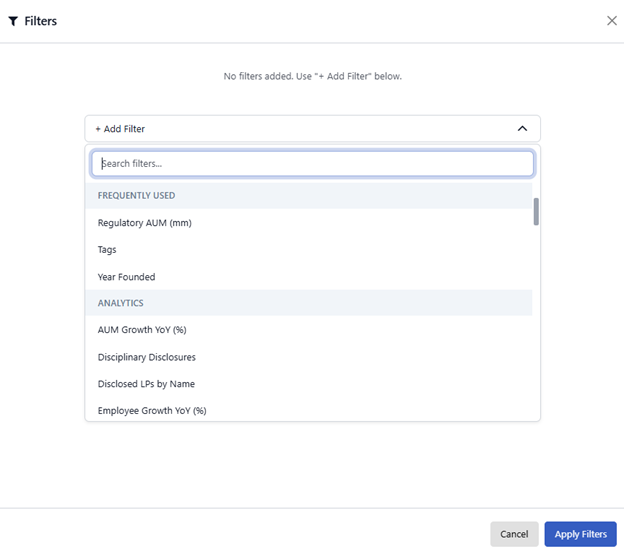
Task: Click the scrollbar track below the thumb
Action: pos(536,320)
